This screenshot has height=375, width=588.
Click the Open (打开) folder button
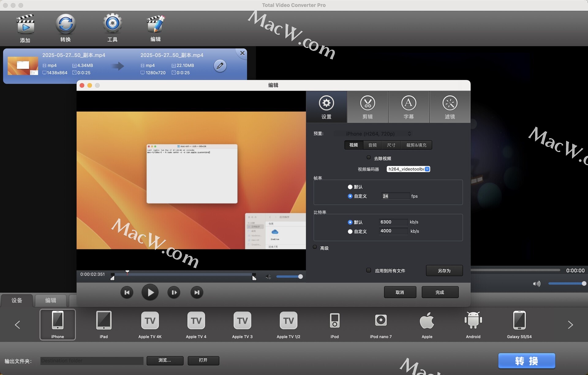coord(203,360)
